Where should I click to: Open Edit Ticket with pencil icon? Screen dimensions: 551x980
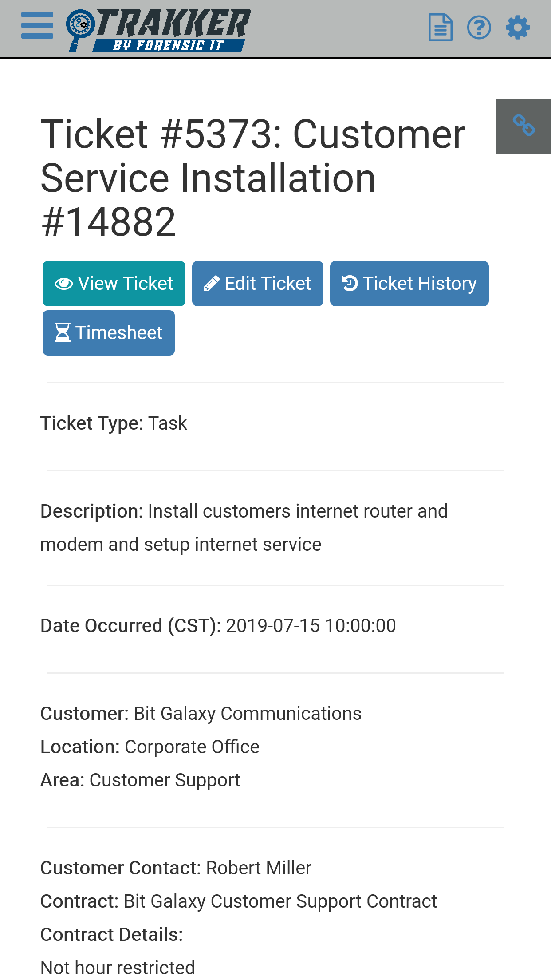(257, 284)
